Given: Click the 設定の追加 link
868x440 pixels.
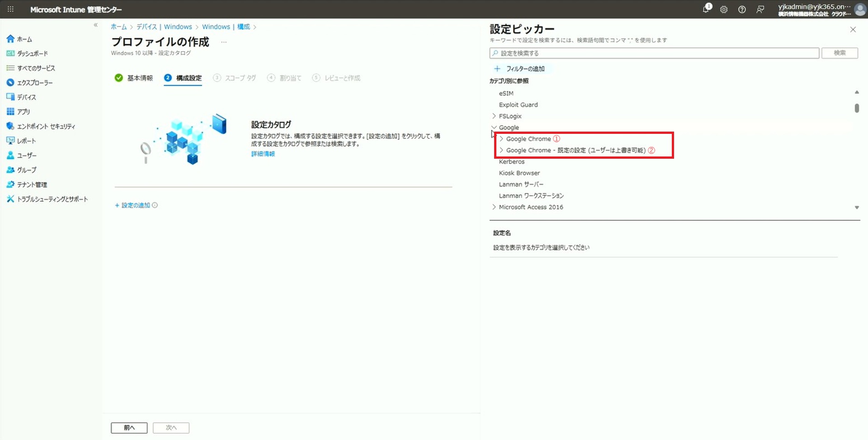Looking at the screenshot, I should click(135, 205).
